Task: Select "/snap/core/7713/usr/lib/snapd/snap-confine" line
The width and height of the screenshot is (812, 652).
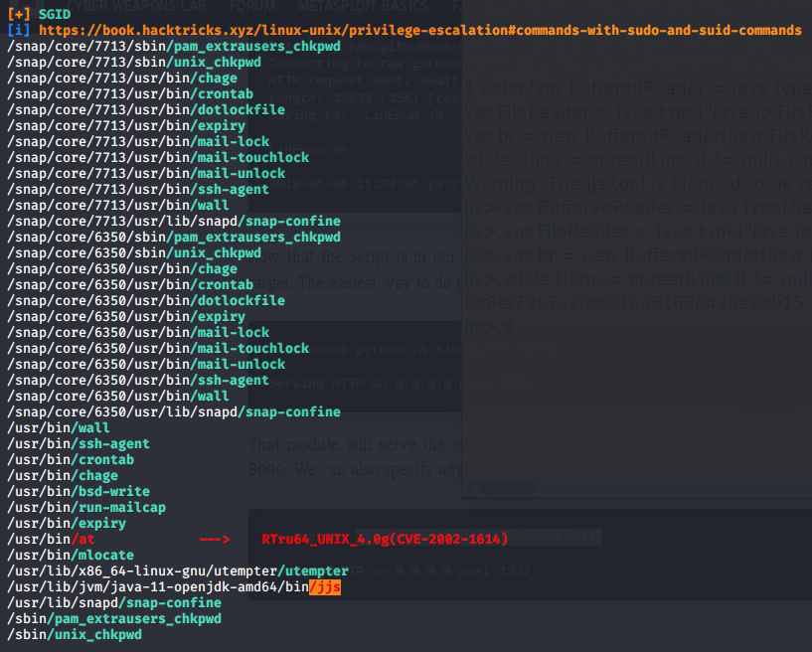Action: 174,221
